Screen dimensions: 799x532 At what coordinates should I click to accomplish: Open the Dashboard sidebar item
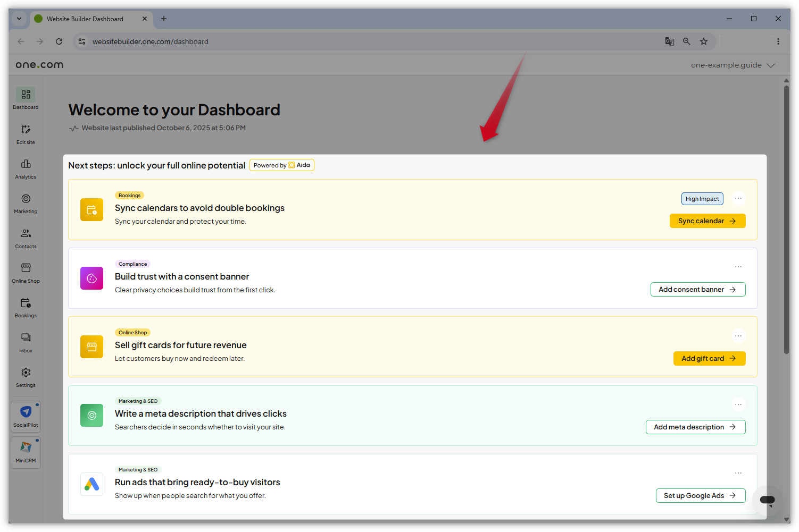point(26,99)
